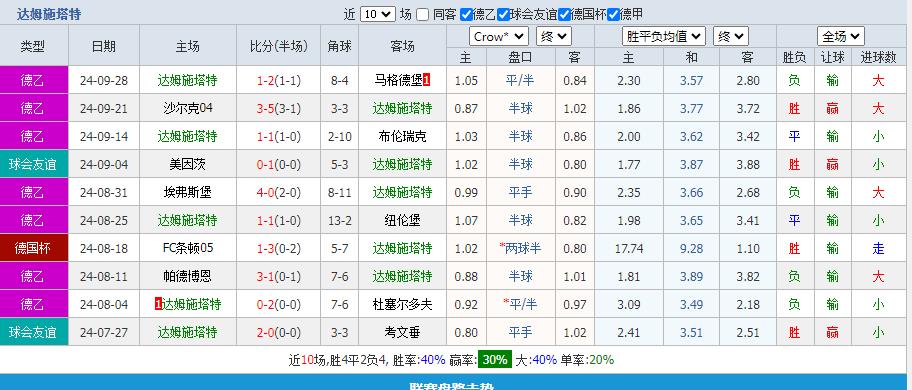Click the red card badge before 达姆施塔特 on 24-08-04
912x390 pixels.
(158, 304)
